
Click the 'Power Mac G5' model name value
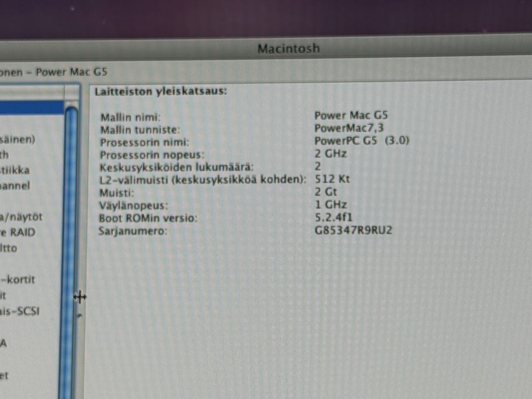tap(351, 115)
